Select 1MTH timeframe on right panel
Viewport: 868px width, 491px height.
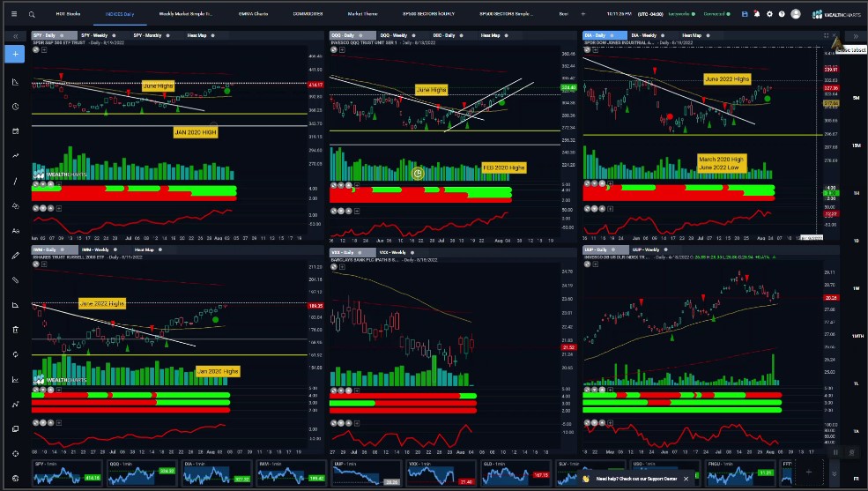[857, 336]
